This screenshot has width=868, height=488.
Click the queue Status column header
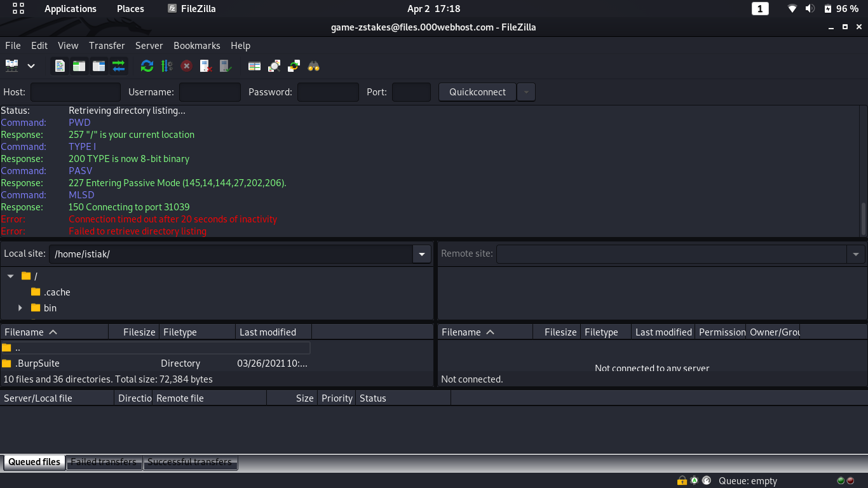(403, 398)
